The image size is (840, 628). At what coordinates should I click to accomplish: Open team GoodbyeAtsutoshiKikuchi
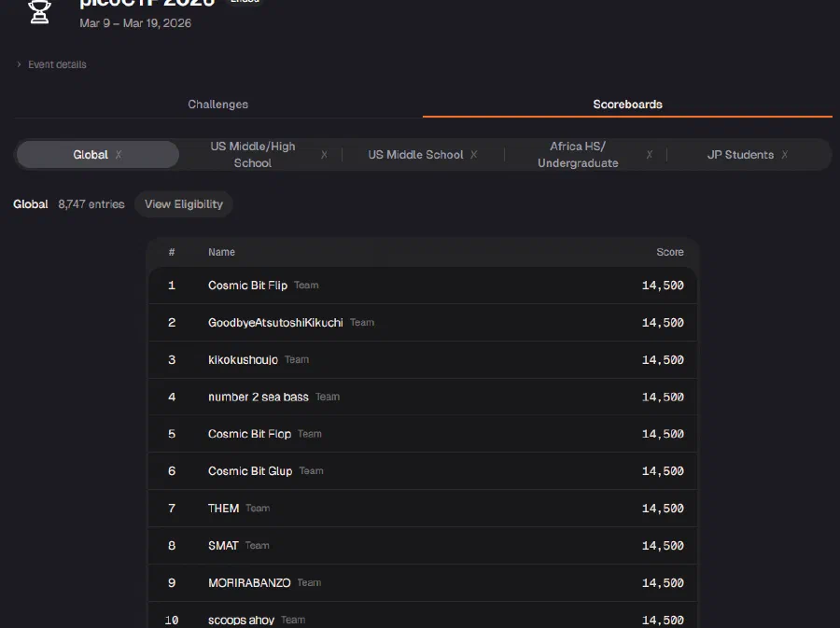coord(275,322)
